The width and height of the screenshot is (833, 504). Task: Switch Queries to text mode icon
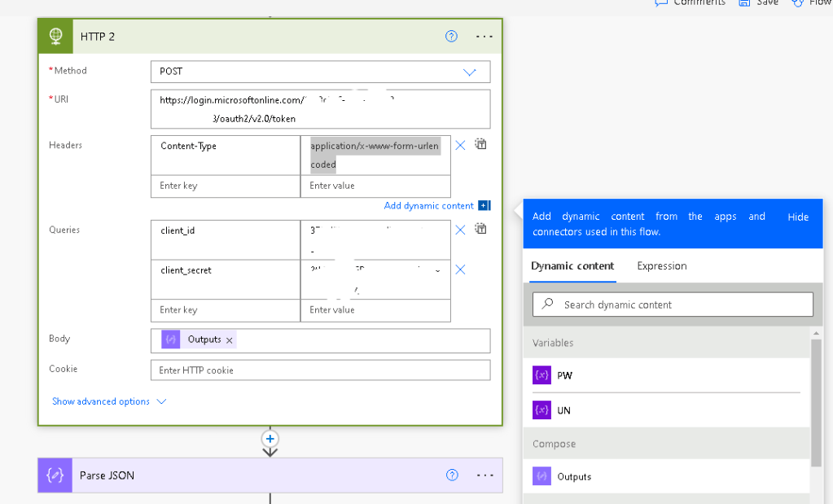[481, 229]
